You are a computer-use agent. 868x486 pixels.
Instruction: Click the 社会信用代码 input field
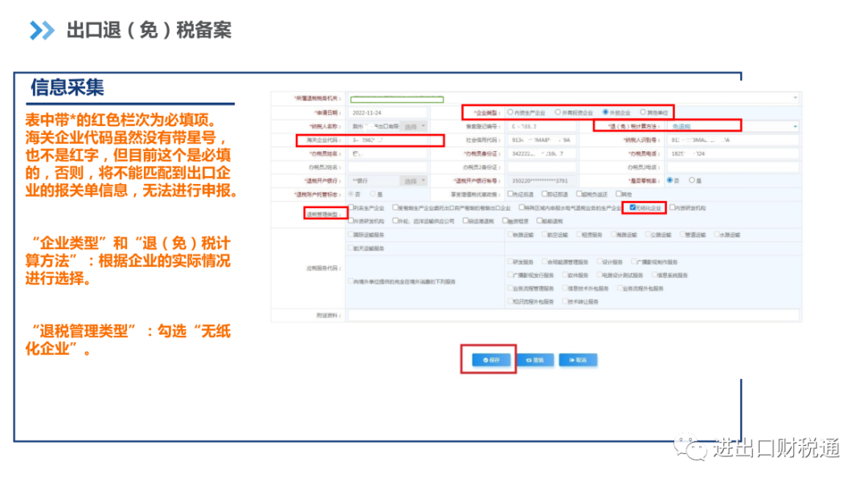(x=542, y=140)
